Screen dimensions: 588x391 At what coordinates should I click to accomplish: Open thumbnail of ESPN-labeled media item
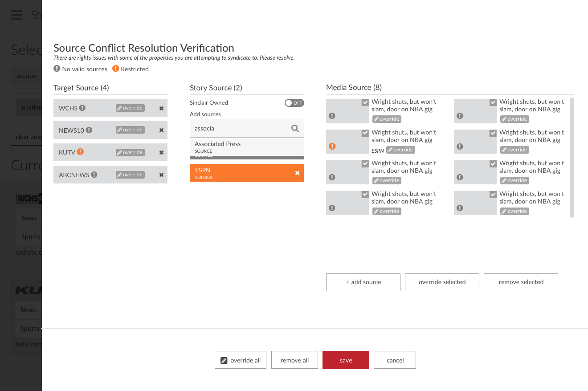347,142
